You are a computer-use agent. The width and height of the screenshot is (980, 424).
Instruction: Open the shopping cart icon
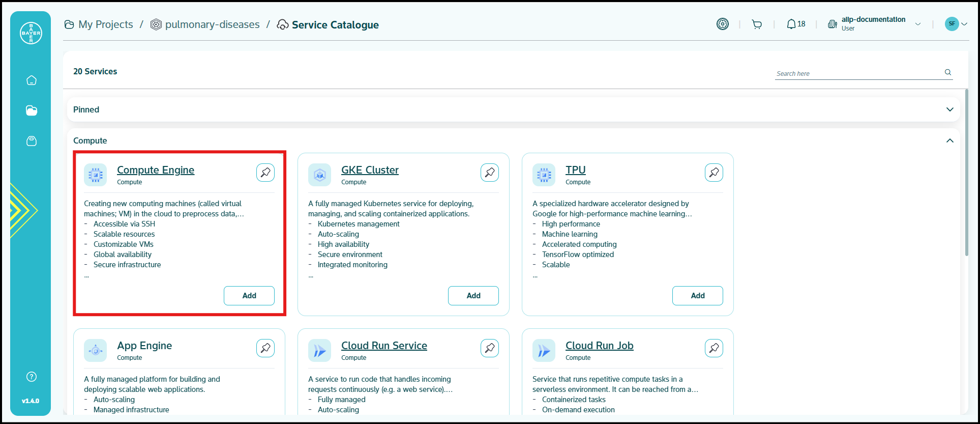[757, 24]
